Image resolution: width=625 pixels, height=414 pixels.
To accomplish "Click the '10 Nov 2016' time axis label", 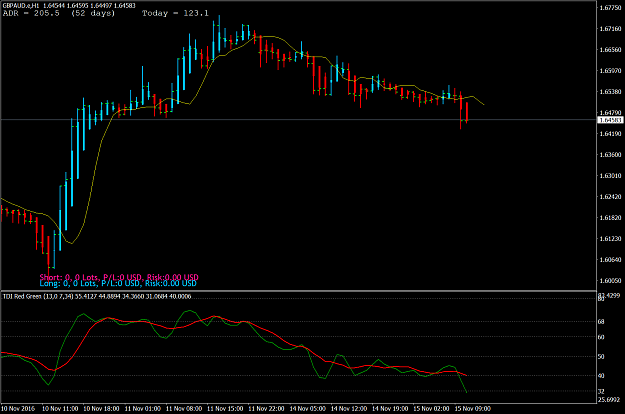I will click(18, 409).
